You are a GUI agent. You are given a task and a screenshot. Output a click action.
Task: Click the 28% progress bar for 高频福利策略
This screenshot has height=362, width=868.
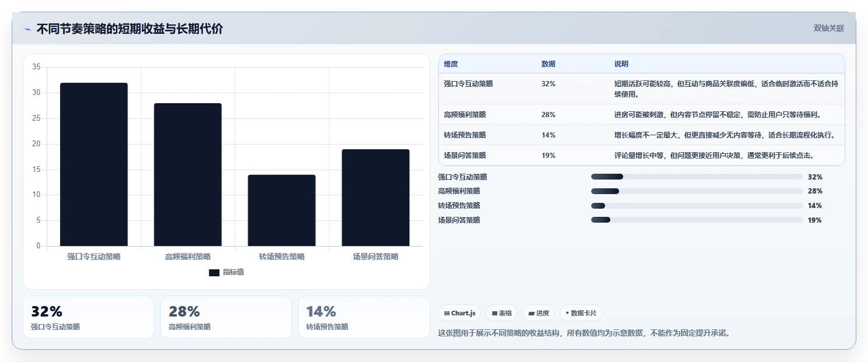point(697,191)
